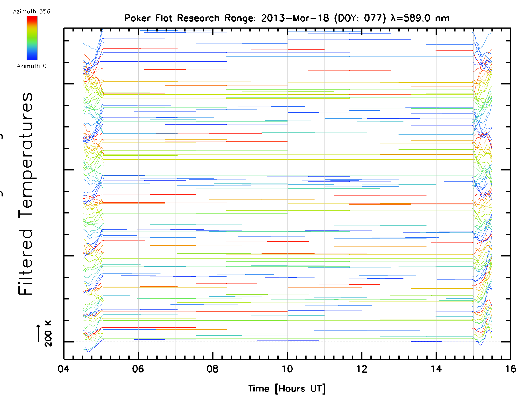This screenshot has height=399, width=532.
Task: Click the blue end of azimuth colorbar
Action: (32, 57)
